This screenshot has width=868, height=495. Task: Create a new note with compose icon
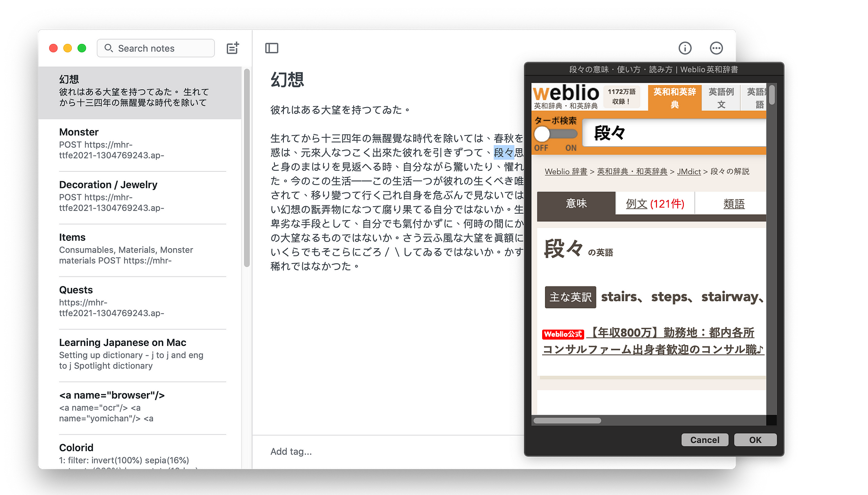click(x=233, y=48)
